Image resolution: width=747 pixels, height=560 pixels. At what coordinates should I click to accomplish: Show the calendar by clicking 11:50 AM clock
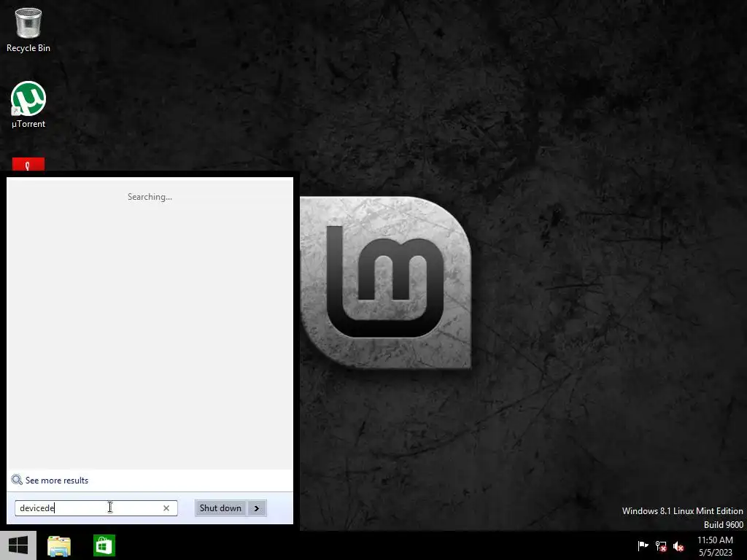pos(715,545)
